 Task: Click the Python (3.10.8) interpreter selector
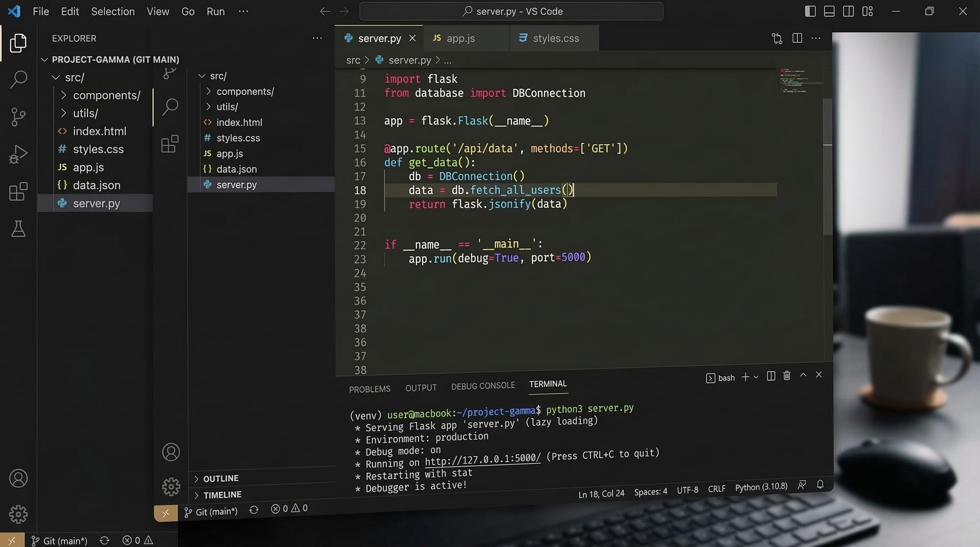(x=761, y=487)
